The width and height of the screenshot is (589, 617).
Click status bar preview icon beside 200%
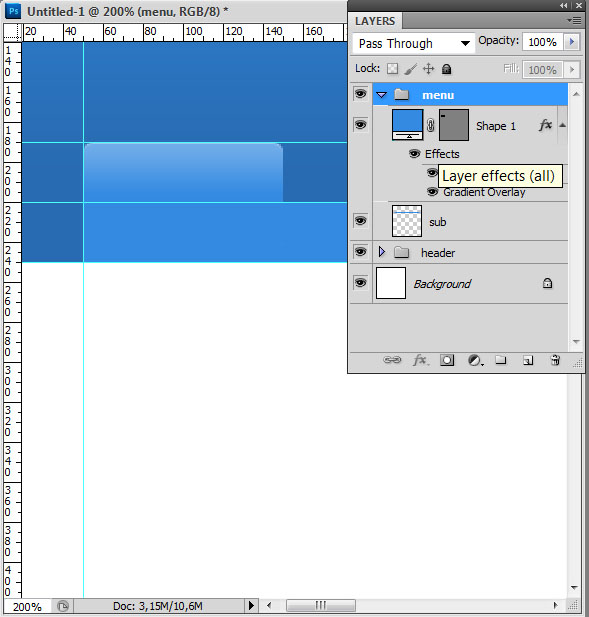click(63, 606)
